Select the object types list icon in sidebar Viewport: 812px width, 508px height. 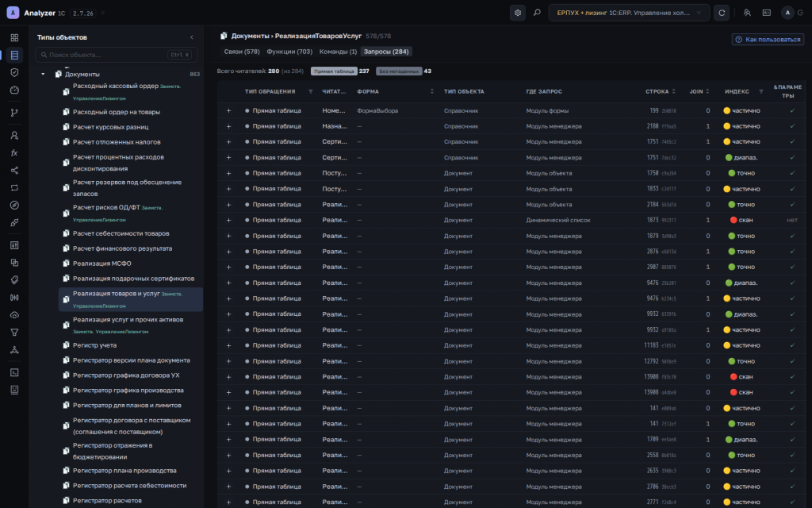(x=14, y=55)
